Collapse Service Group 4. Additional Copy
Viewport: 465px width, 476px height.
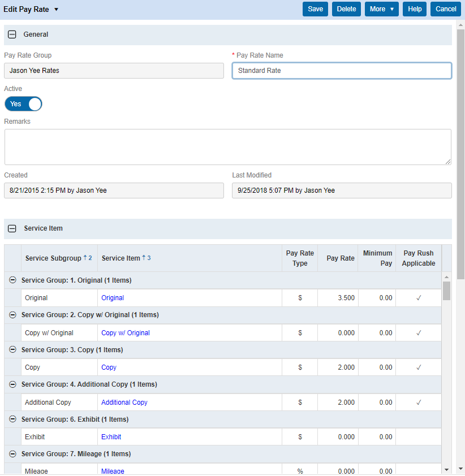click(x=13, y=384)
